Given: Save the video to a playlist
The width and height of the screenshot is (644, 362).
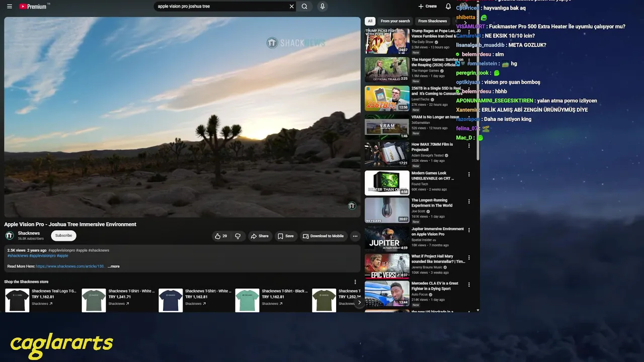Looking at the screenshot, I should coord(286,236).
